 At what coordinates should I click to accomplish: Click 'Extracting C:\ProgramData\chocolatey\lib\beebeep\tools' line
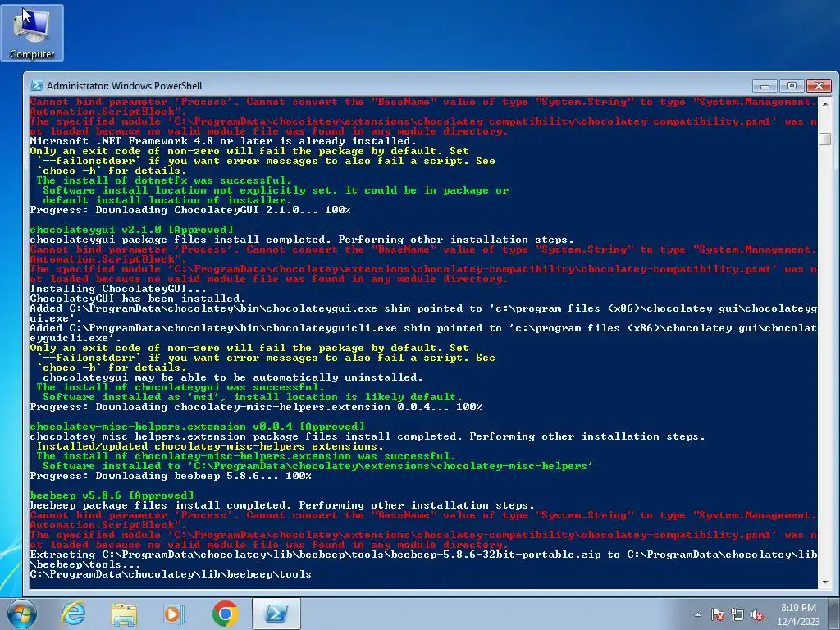click(x=423, y=559)
